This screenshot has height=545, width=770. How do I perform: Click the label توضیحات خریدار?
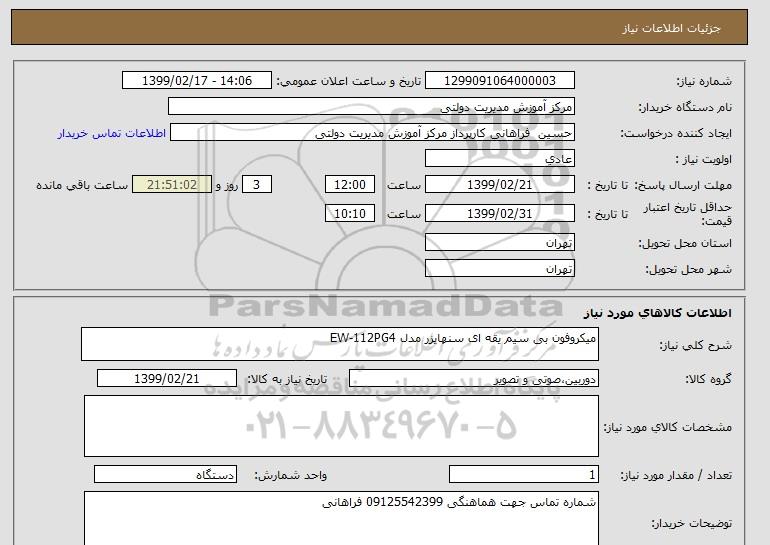692,523
